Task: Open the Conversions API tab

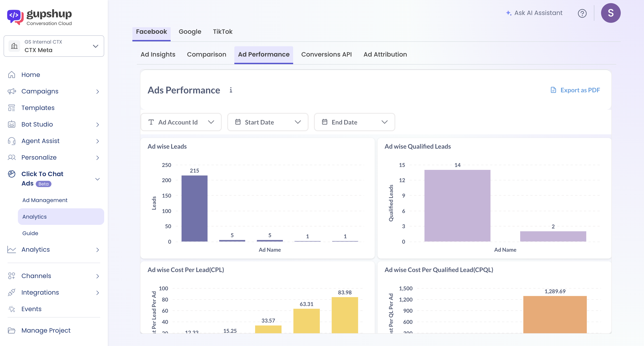Action: click(x=326, y=55)
